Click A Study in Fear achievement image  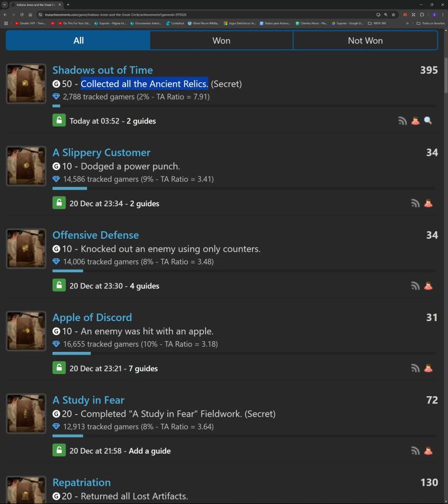[x=26, y=414]
